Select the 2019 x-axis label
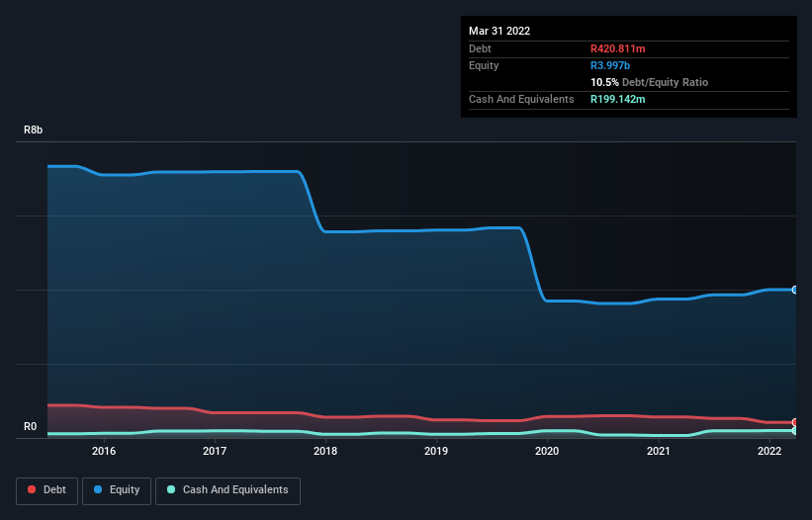812x520 pixels. (x=436, y=451)
